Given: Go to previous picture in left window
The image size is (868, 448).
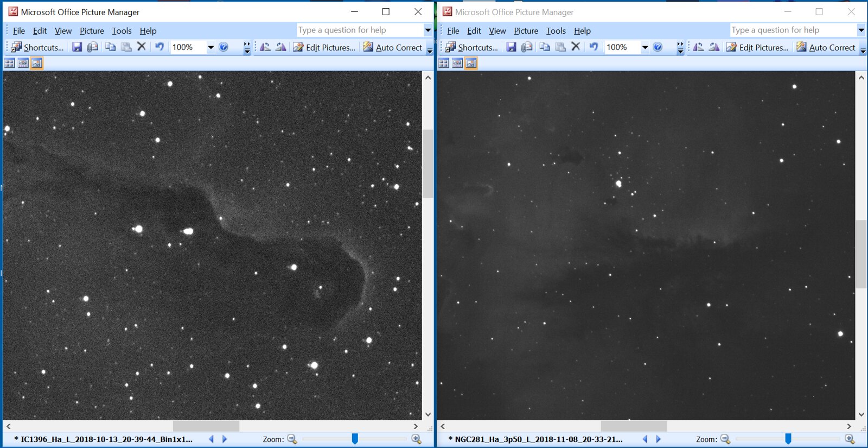Looking at the screenshot, I should coord(211,439).
